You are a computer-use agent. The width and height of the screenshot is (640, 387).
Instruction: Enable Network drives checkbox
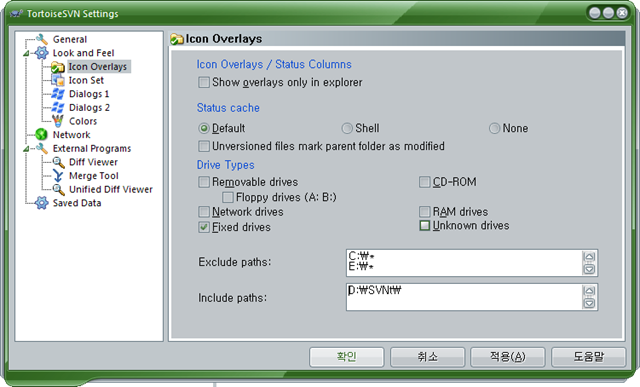pyautogui.click(x=204, y=211)
